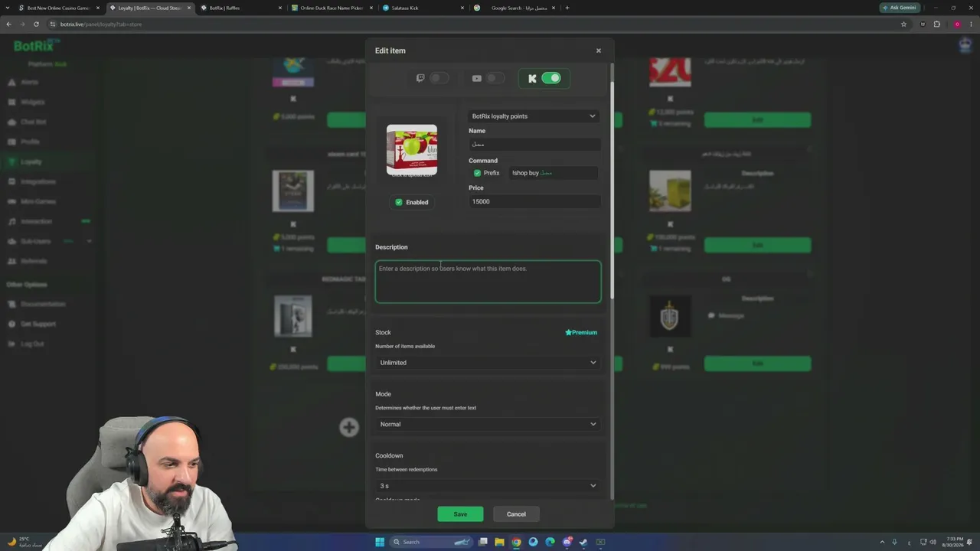Click the Ask Gemini button

click(x=899, y=8)
